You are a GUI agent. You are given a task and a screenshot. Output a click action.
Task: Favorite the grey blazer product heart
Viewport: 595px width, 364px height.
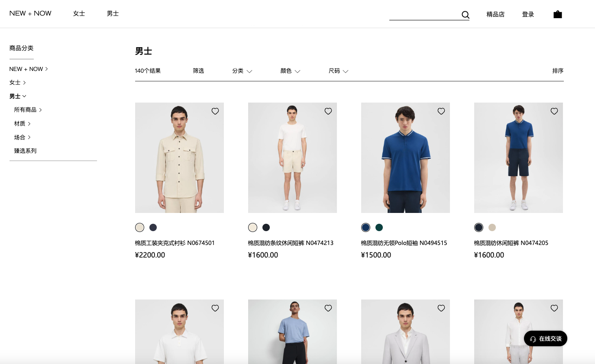441,308
